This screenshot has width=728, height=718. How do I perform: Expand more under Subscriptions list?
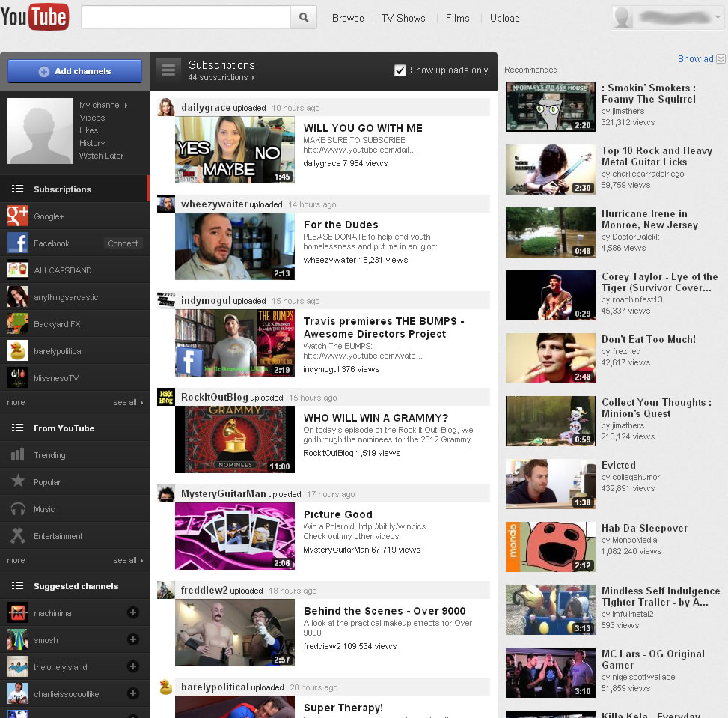(16, 402)
